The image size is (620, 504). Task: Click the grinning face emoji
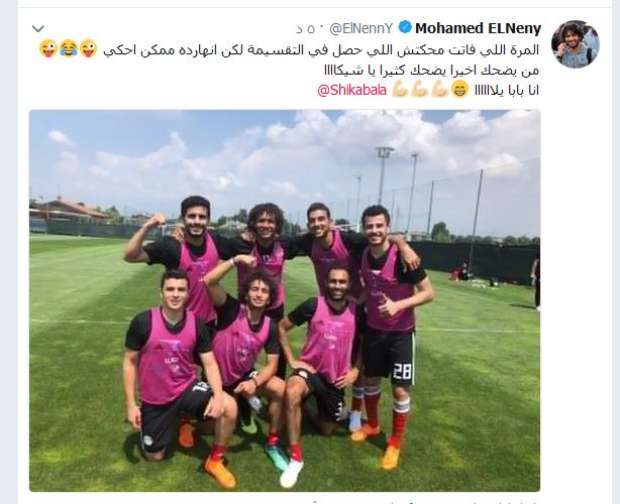pos(460,89)
